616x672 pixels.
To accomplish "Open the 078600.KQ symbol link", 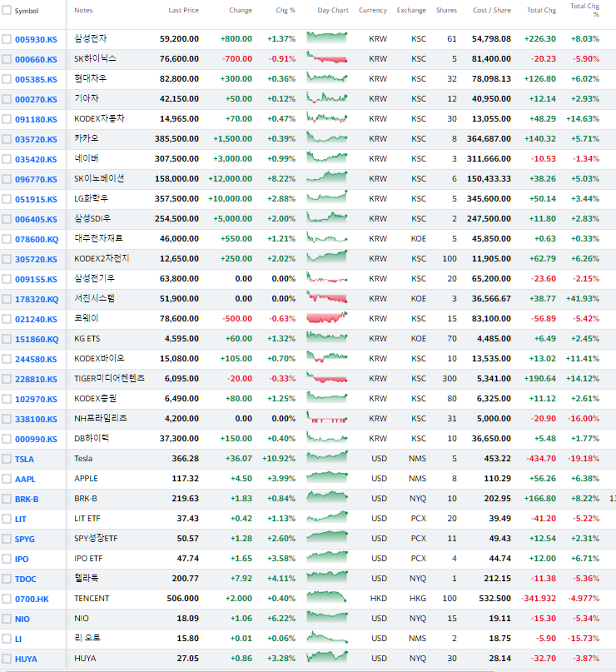I will pos(37,240).
